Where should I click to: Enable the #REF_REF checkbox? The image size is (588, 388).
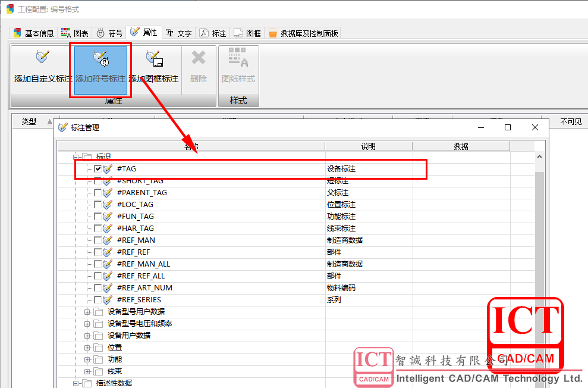(98, 252)
